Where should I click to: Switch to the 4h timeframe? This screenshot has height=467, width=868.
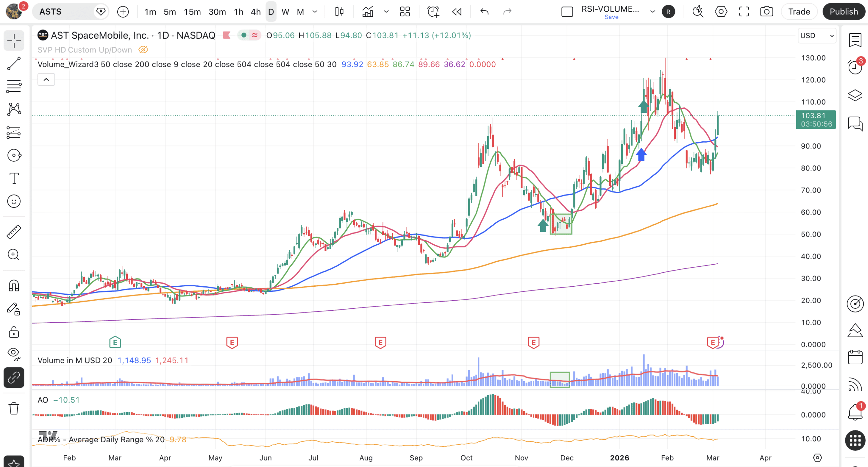[256, 12]
